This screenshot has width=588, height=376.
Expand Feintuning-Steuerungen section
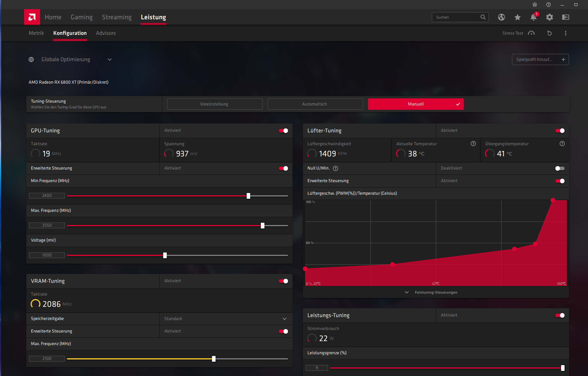(435, 292)
